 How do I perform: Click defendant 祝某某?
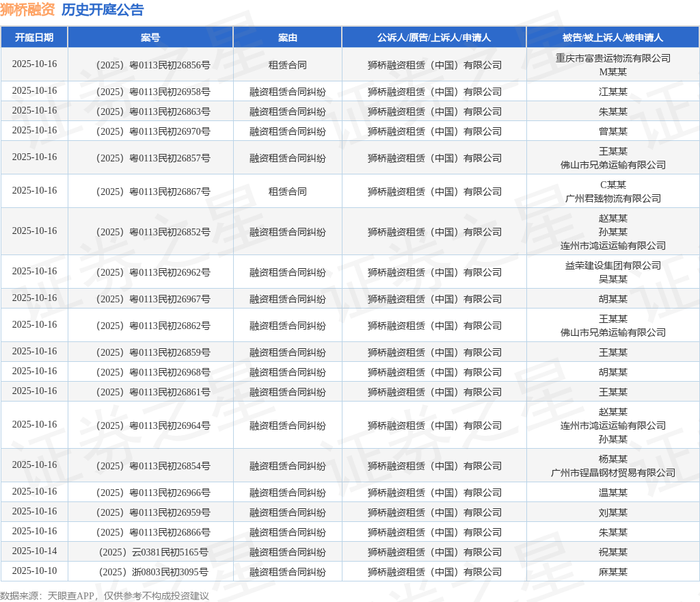tap(613, 553)
